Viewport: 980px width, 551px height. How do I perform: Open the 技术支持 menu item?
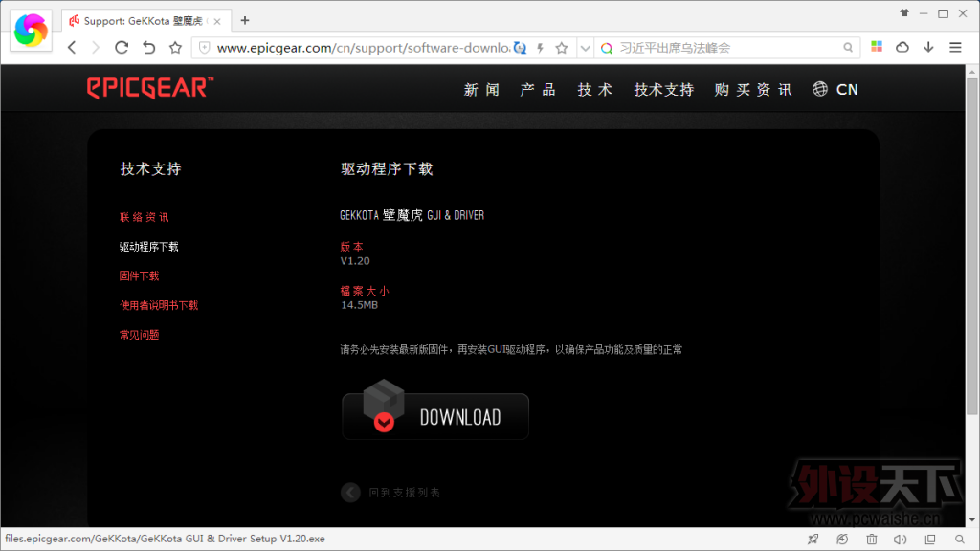pyautogui.click(x=664, y=89)
